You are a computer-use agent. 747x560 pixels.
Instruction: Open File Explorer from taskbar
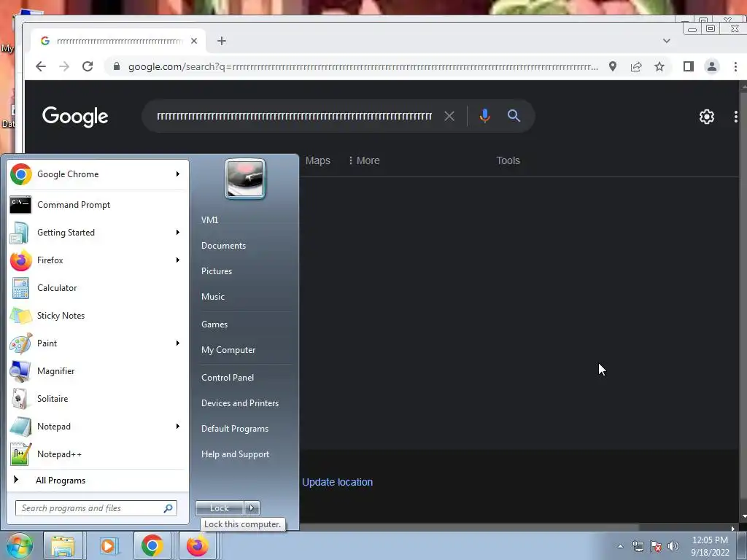point(63,545)
